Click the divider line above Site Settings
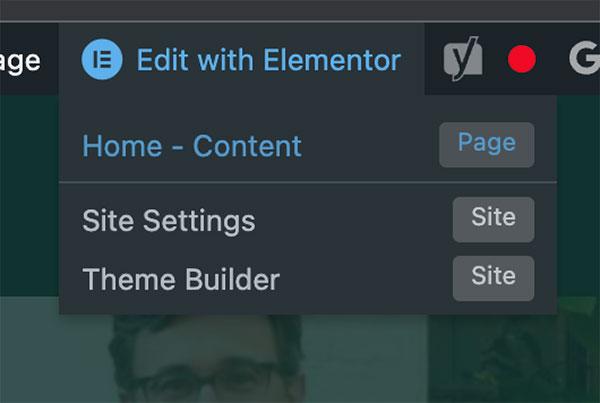Screen dimensions: 600x403 click(x=308, y=183)
